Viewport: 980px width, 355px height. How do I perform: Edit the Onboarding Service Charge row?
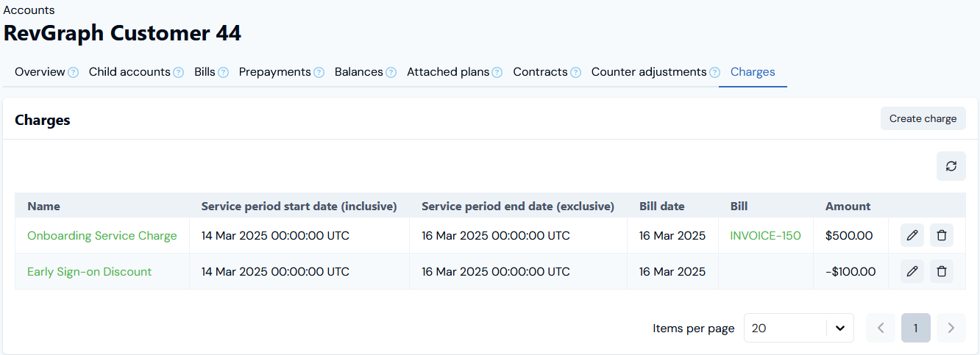point(912,235)
